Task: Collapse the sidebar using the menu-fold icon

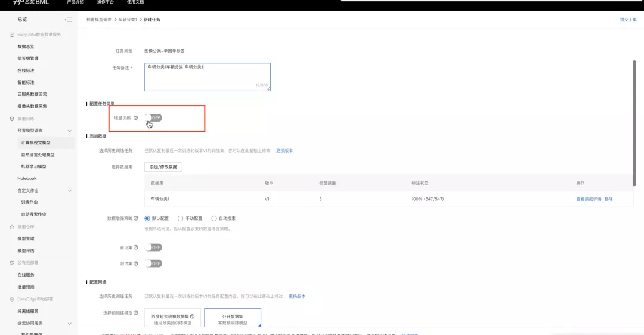Action: pyautogui.click(x=68, y=20)
